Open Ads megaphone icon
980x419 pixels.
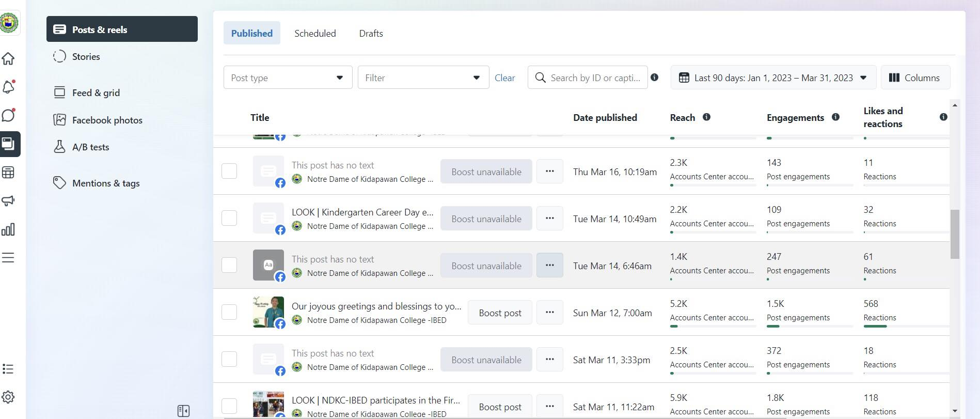[x=8, y=201]
